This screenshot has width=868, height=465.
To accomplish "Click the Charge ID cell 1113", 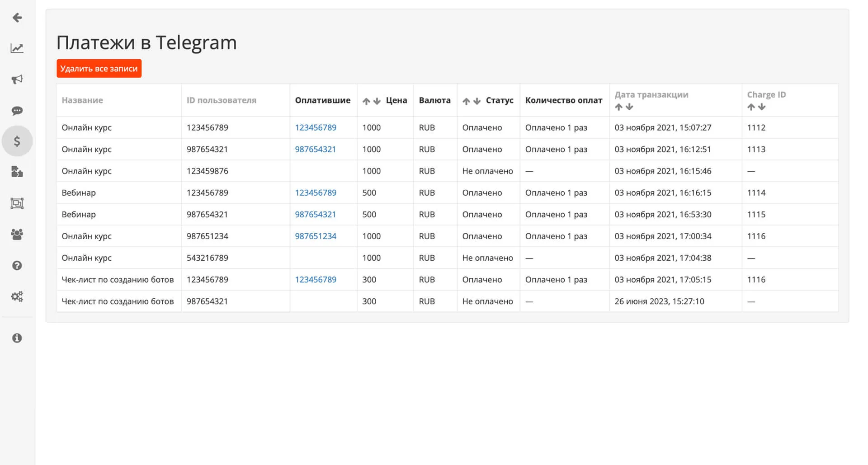I will coord(756,150).
